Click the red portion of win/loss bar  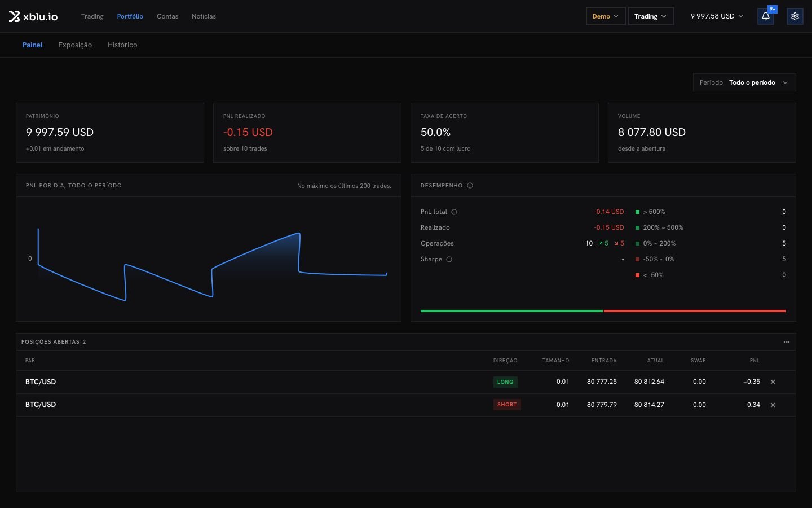pos(695,311)
